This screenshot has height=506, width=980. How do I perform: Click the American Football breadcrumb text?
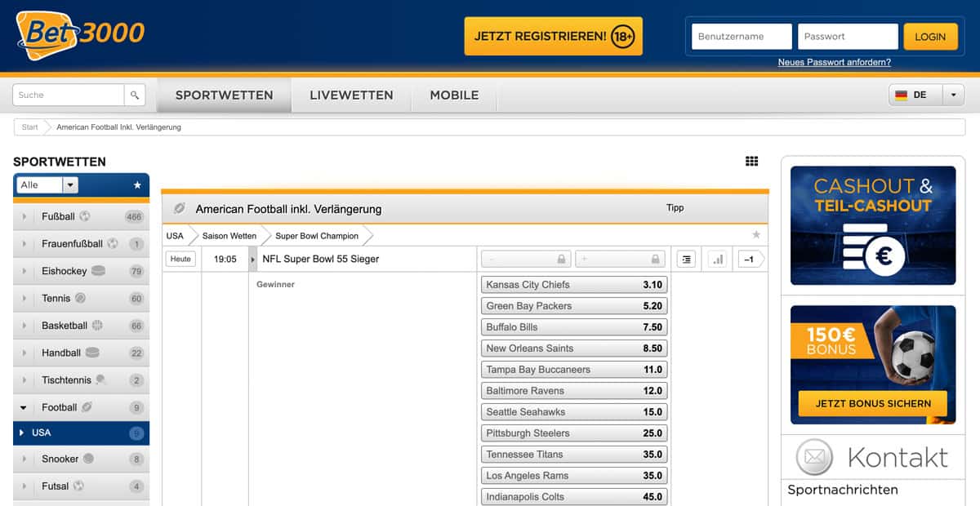coord(118,127)
